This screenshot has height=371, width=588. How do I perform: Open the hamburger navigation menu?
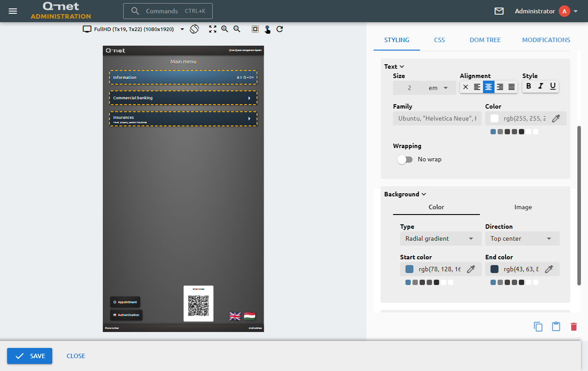(13, 11)
